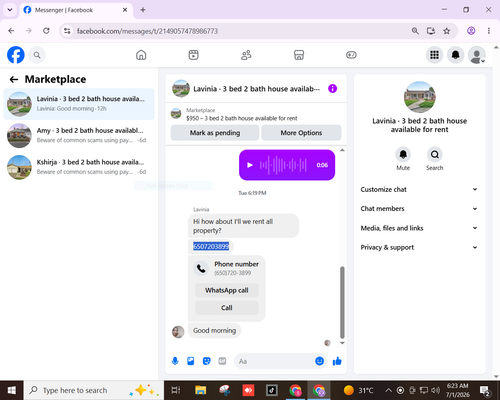
Task: Open the Friends icon
Action: click(246, 55)
